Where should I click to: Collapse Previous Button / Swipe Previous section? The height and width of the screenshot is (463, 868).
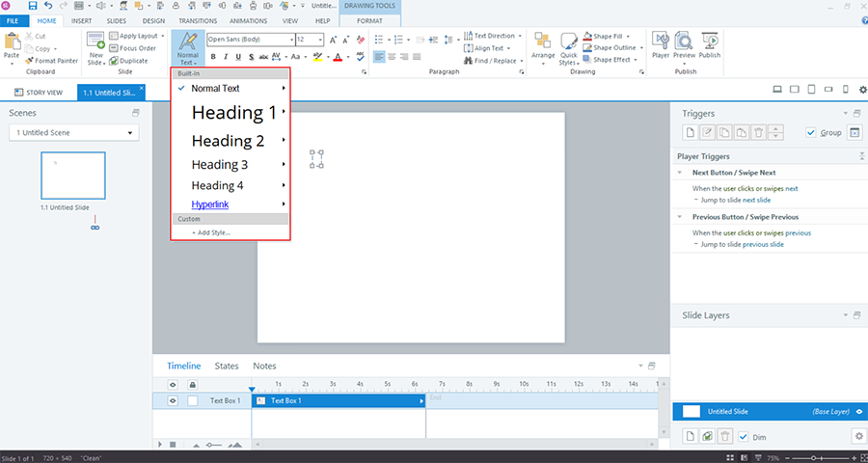point(680,217)
